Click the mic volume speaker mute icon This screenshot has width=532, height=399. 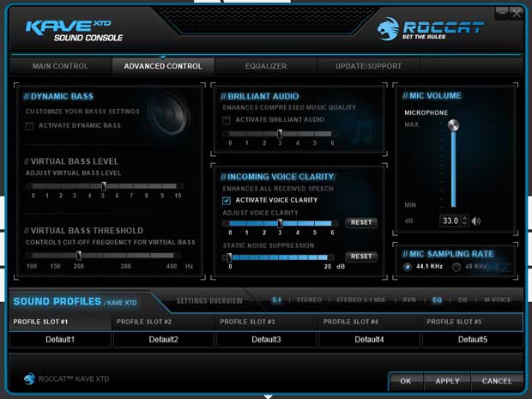(475, 221)
